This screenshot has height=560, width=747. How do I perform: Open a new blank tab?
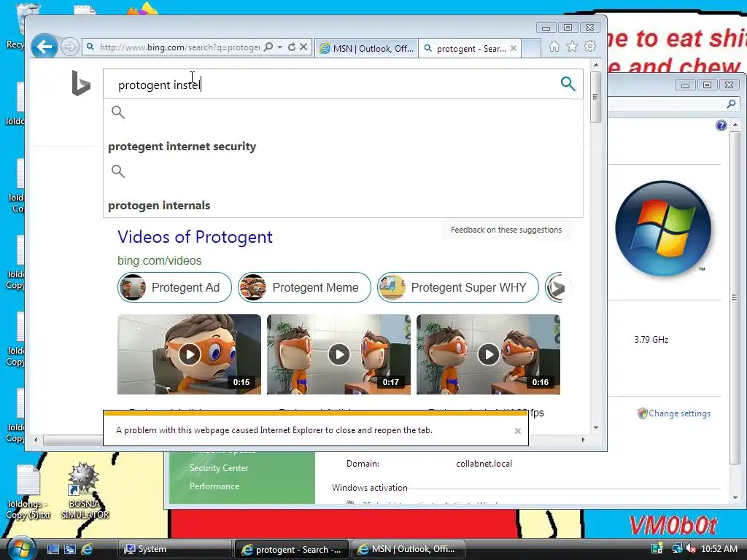(x=531, y=48)
